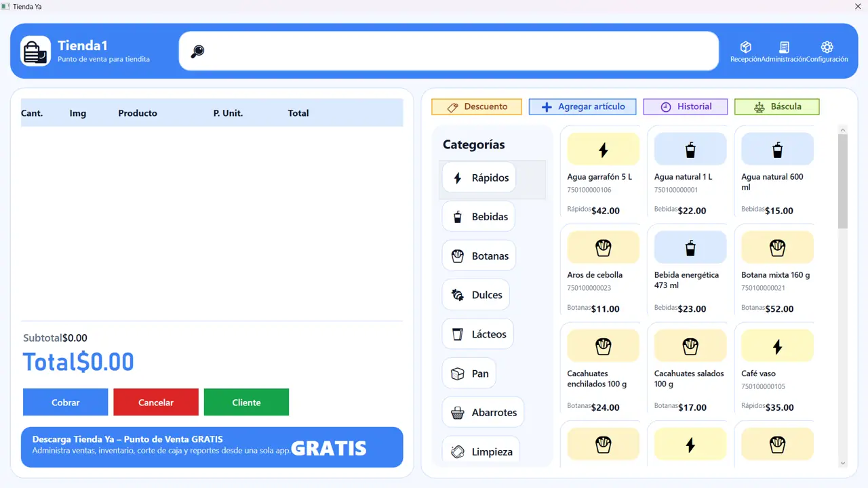Click the $52.00 price of Botana mixta
The height and width of the screenshot is (488, 868).
click(779, 309)
